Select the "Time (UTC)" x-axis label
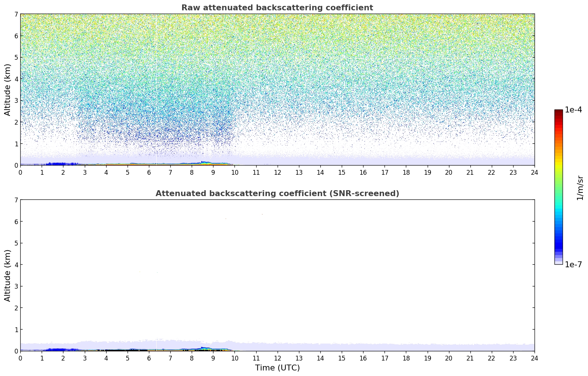The height and width of the screenshot is (376, 588). click(277, 368)
